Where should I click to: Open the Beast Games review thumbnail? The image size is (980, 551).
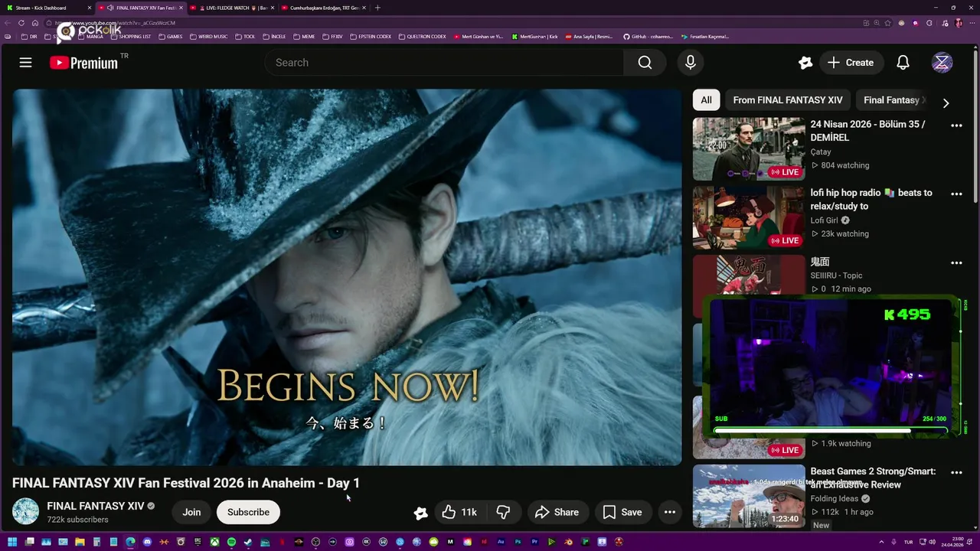tap(749, 496)
